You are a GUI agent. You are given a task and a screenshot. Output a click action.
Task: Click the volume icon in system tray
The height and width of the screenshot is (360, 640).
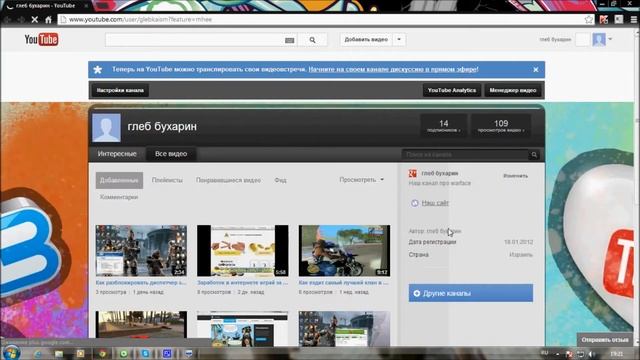coord(591,353)
